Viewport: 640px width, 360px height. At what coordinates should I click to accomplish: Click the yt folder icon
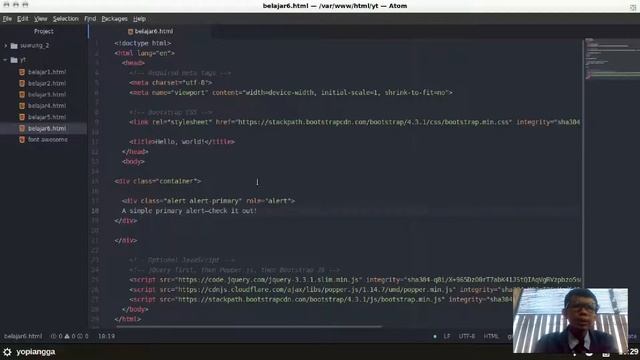(14, 60)
